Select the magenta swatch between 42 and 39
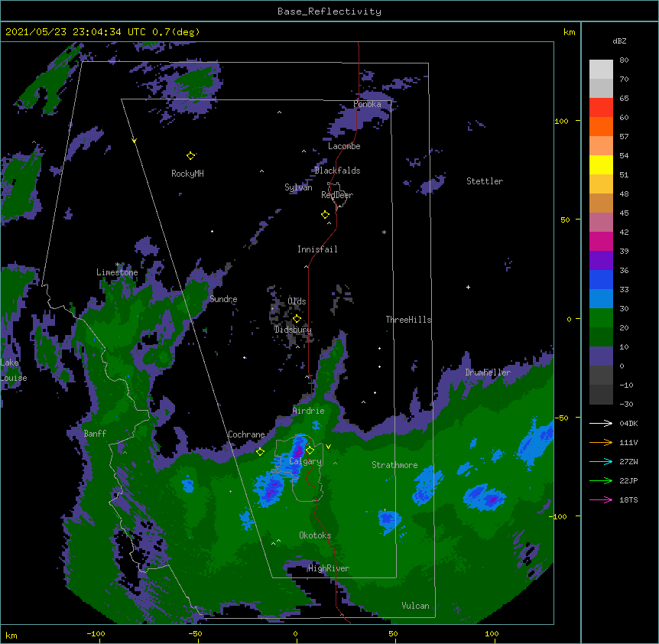The width and height of the screenshot is (659, 644). 601,241
